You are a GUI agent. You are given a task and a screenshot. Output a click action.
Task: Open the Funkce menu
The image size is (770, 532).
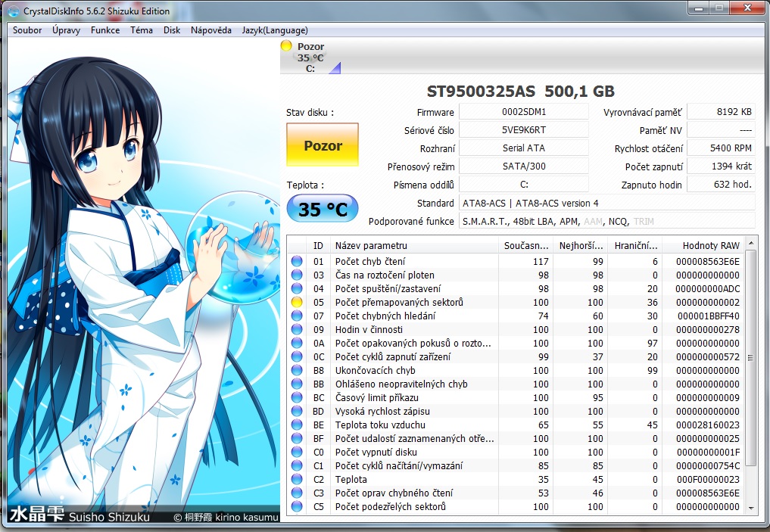[x=105, y=30]
